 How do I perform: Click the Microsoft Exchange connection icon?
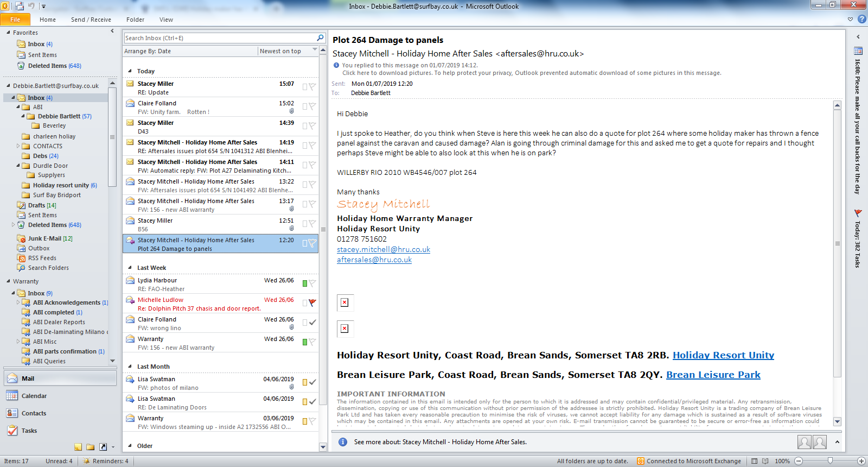point(641,461)
